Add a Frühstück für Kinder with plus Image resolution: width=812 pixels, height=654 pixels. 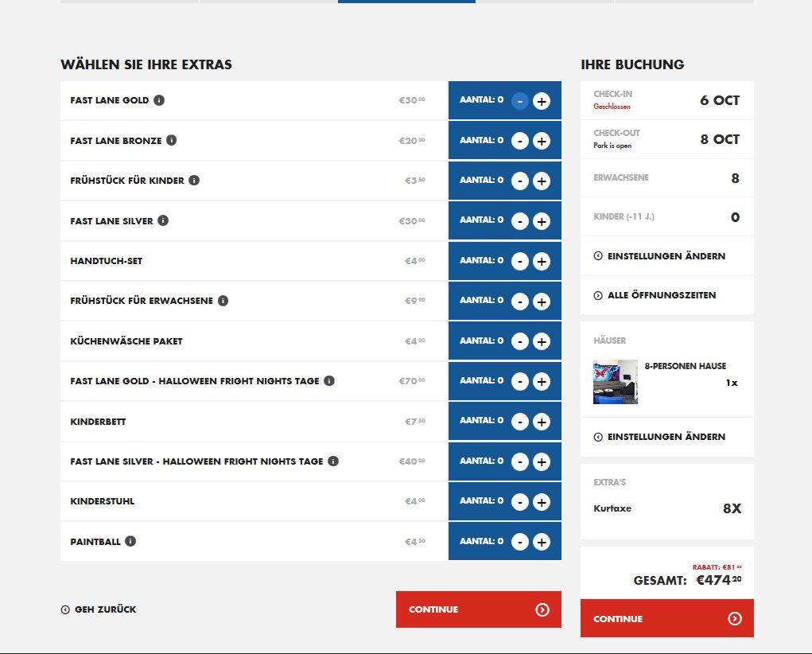click(x=541, y=181)
